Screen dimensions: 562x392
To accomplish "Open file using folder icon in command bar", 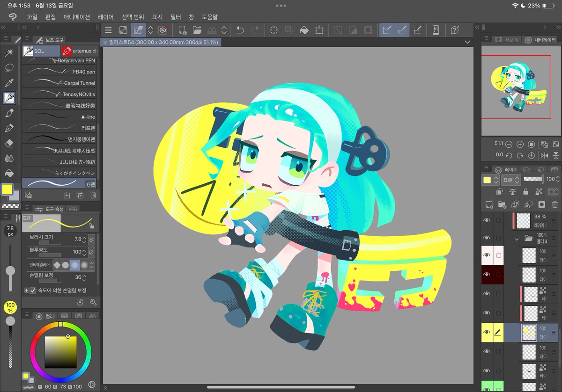I will click(x=197, y=30).
